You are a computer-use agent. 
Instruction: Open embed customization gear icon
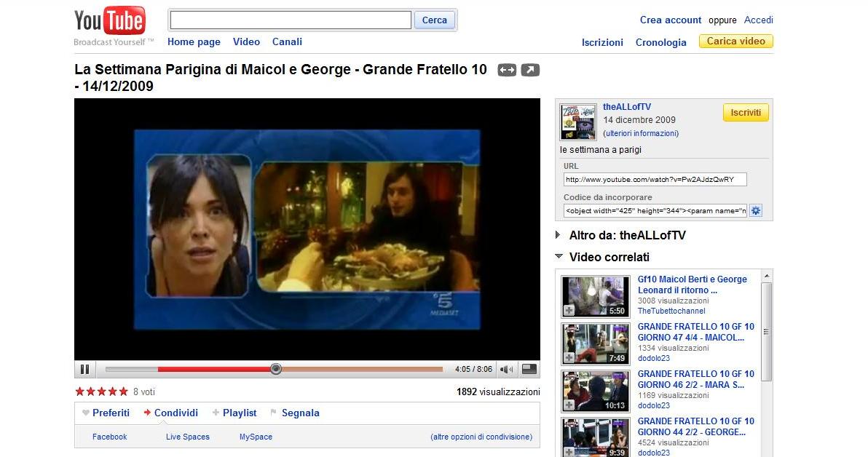(x=756, y=210)
